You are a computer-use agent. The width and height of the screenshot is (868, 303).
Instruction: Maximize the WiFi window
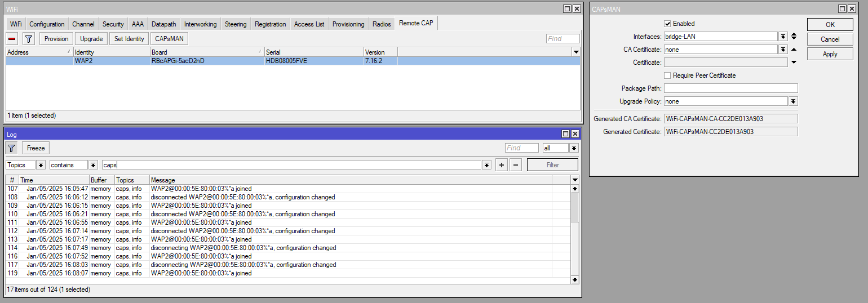567,9
